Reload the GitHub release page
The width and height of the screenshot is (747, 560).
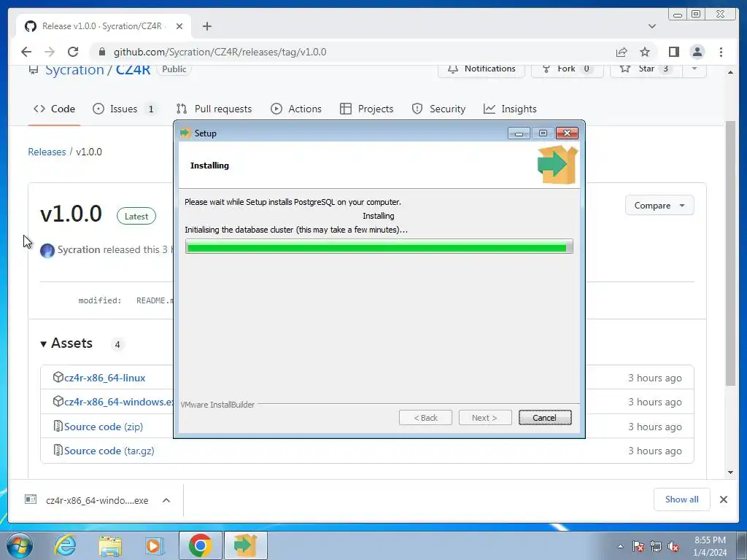point(73,52)
